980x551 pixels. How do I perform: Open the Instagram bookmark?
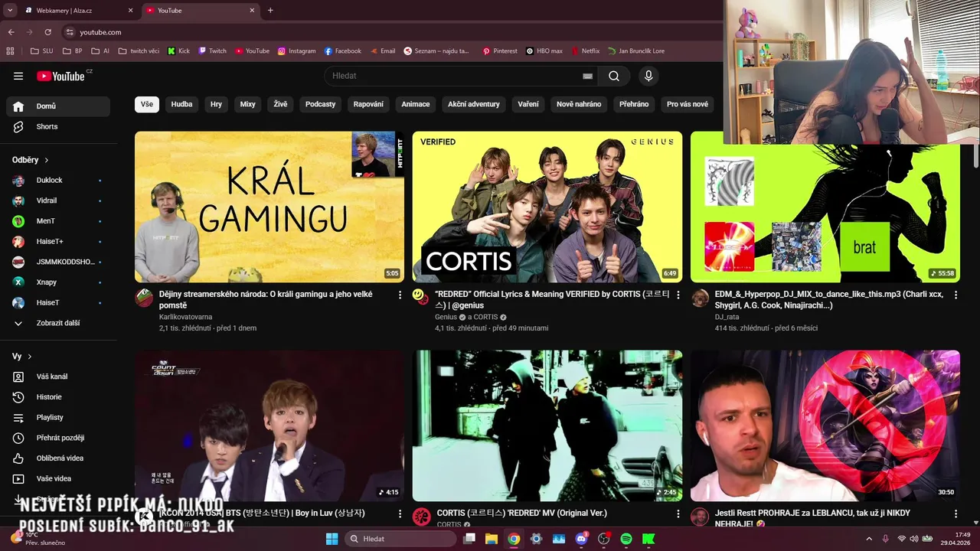(296, 51)
